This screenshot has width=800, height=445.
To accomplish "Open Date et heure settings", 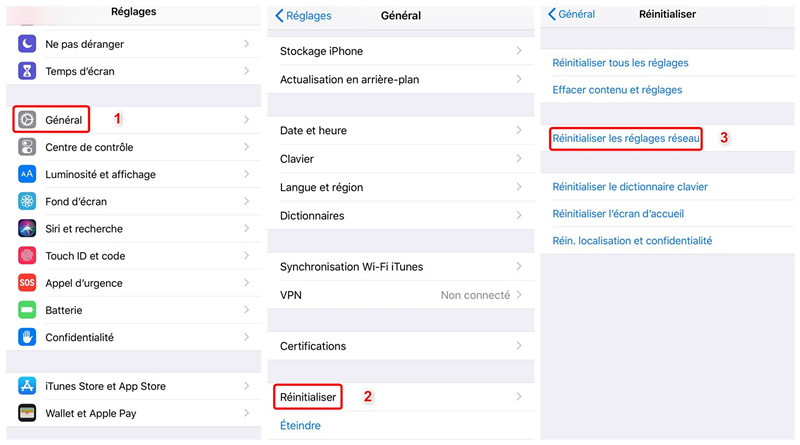I will 314,131.
